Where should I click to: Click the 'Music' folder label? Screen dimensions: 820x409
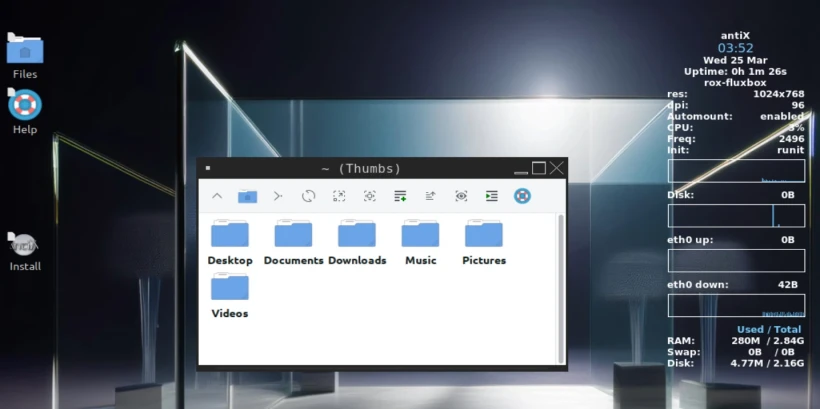[x=420, y=260]
